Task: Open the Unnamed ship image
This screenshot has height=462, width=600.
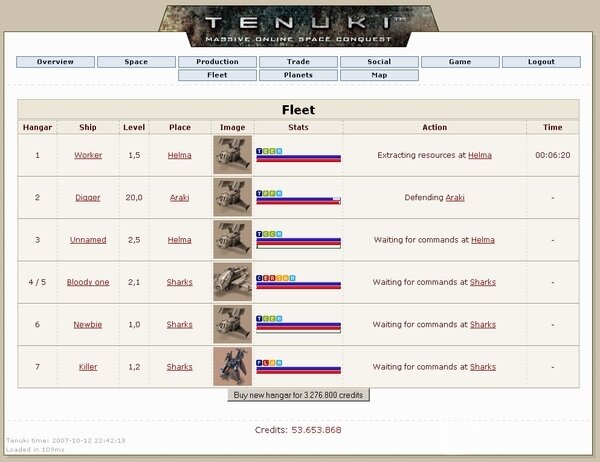Action: (233, 240)
